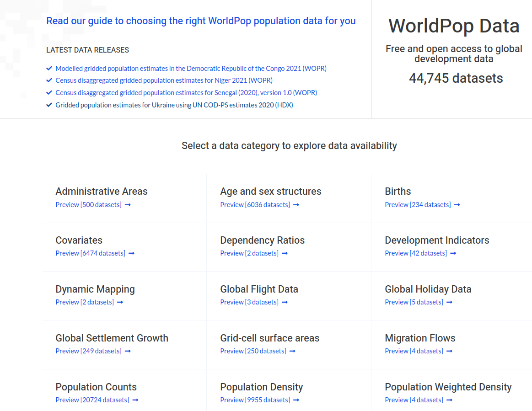Click arrow icon next to Administrative Areas preview
This screenshot has width=532, height=411.
pyautogui.click(x=128, y=205)
